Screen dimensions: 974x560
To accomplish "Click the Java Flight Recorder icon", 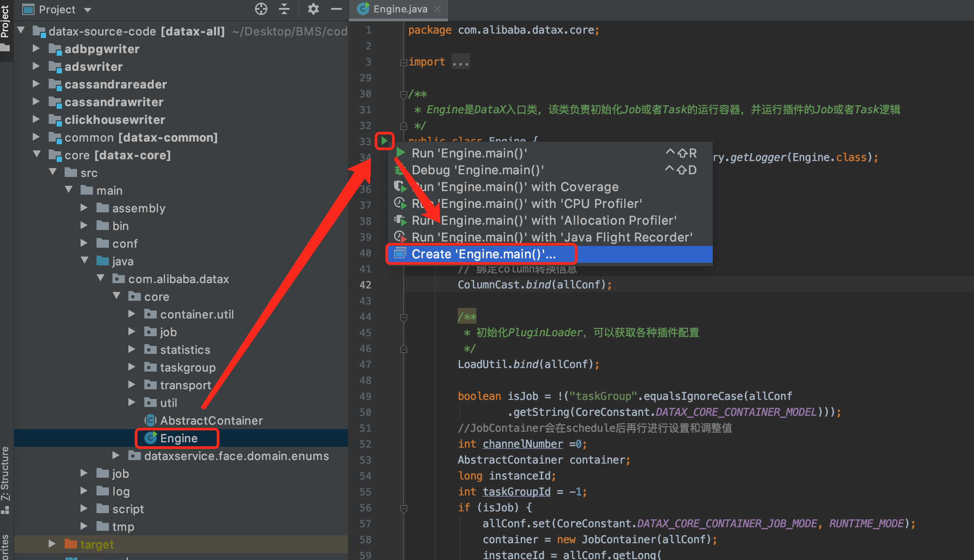I will coord(400,237).
